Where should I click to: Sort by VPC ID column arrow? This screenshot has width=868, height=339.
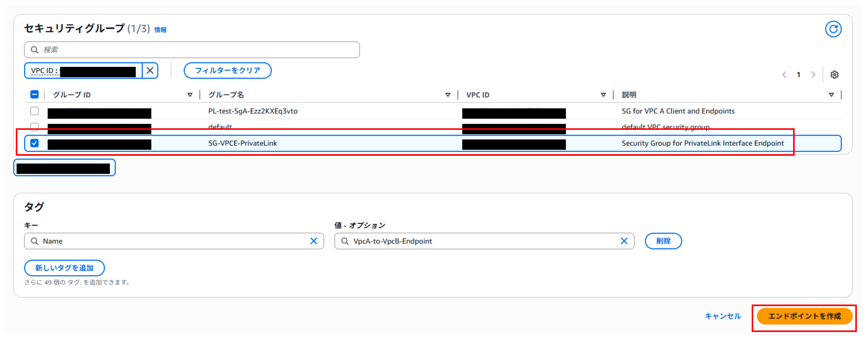click(603, 95)
